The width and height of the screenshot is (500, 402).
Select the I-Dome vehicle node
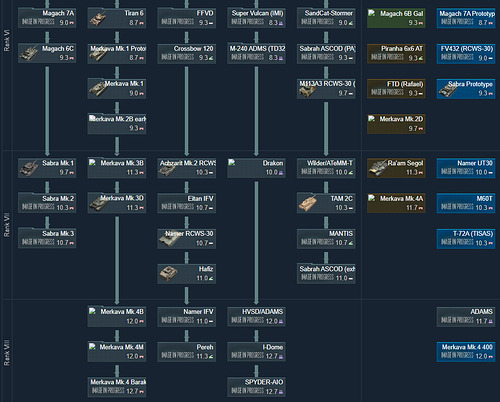click(x=256, y=352)
